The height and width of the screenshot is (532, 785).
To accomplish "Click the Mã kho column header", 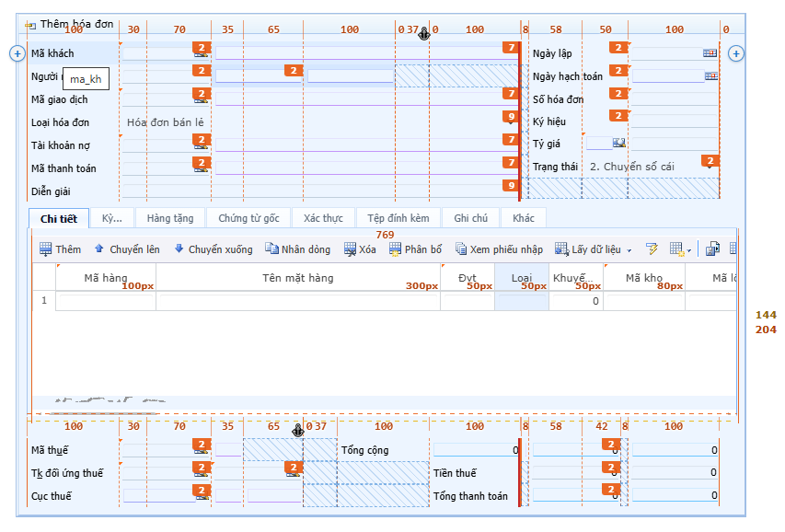I will click(x=644, y=278).
